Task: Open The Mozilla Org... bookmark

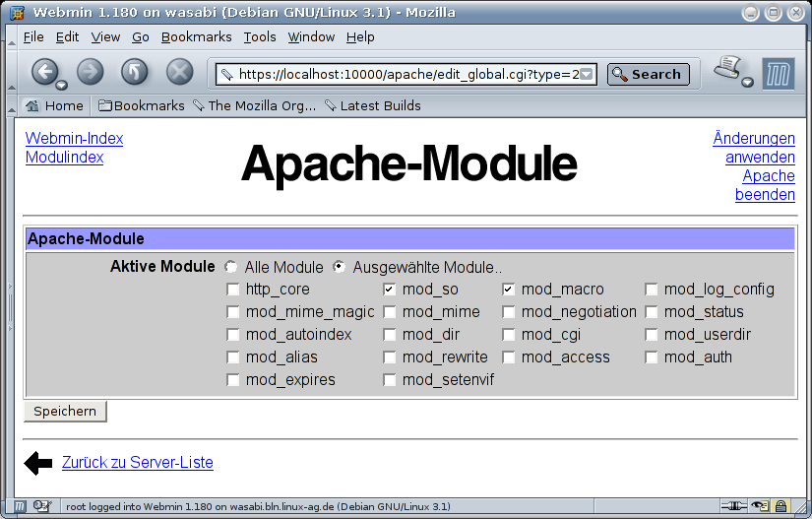Action: [254, 105]
